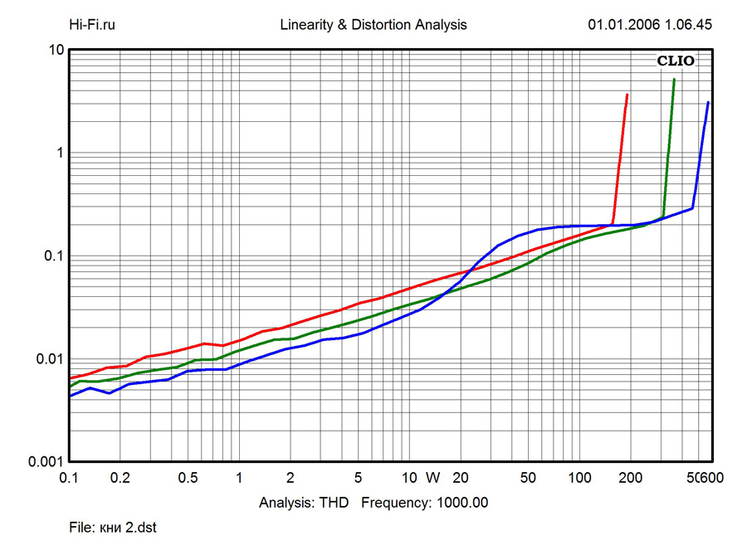The height and width of the screenshot is (560, 747).
Task: Click the 200 tick label on horizontal axis
Action: click(x=631, y=478)
